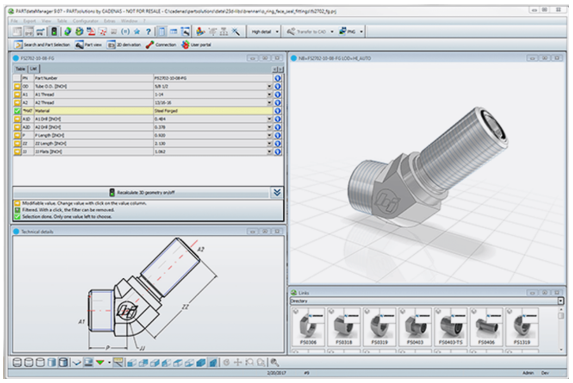Viewport: 573px width, 383px height.
Task: Open the User portal
Action: [x=196, y=45]
